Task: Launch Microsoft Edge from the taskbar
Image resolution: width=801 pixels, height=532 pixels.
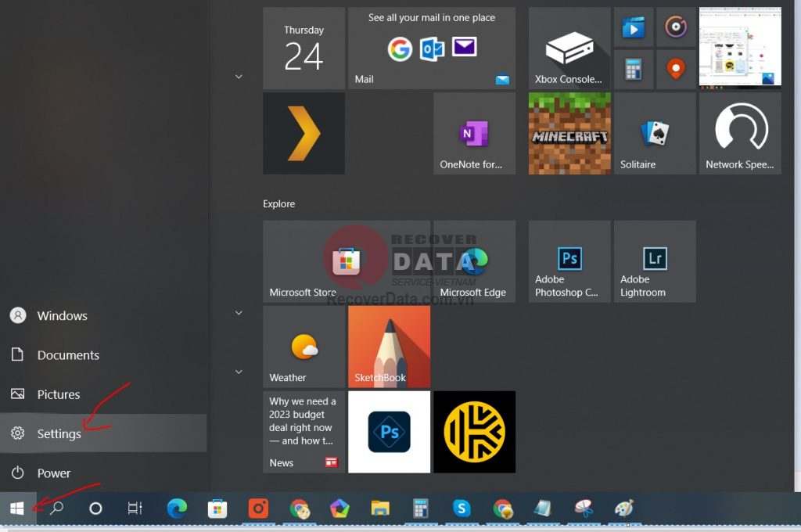Action: coord(177,508)
